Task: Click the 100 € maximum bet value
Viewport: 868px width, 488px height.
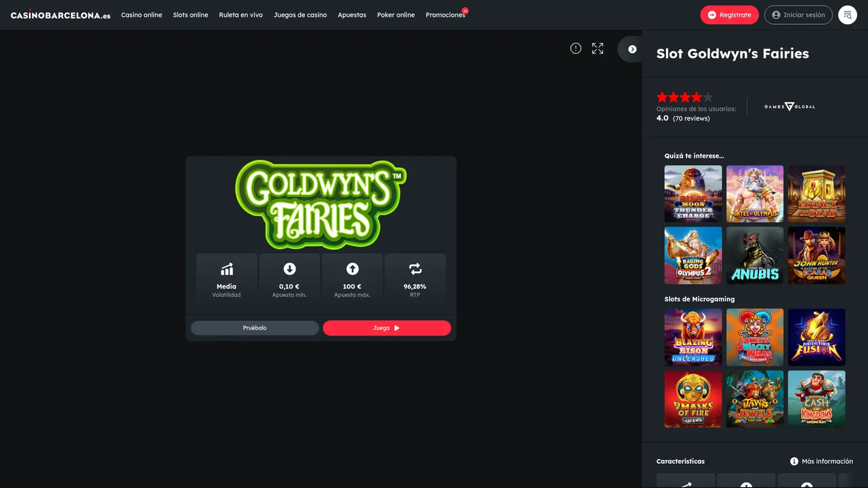Action: (352, 287)
